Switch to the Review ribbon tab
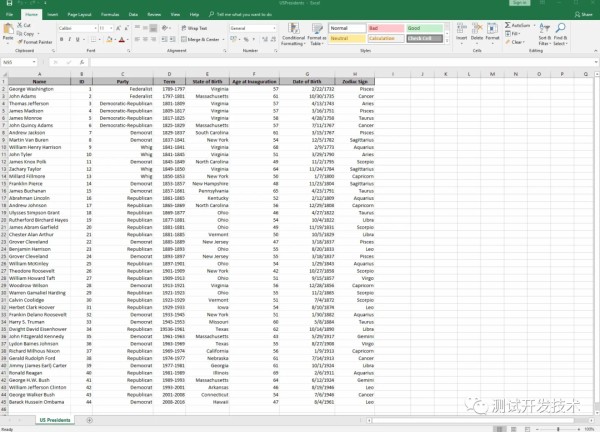The height and width of the screenshot is (432, 600). (x=154, y=15)
